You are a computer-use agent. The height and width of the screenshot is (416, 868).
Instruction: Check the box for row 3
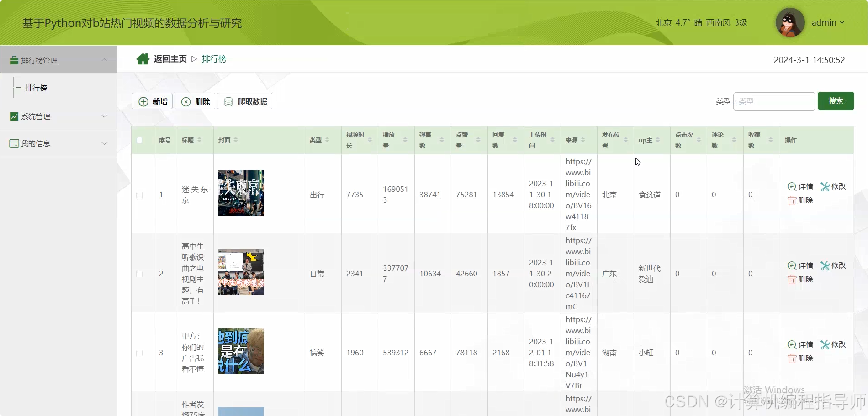[x=139, y=353]
